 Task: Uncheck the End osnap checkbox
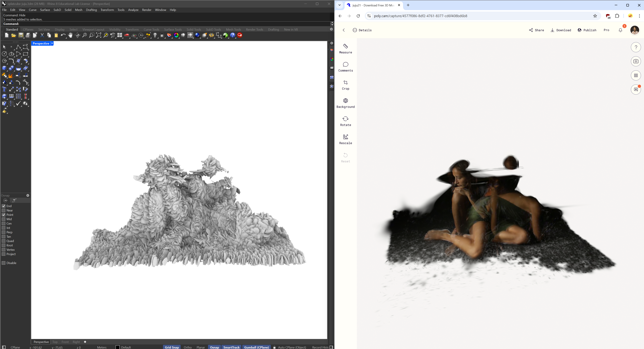[4, 206]
